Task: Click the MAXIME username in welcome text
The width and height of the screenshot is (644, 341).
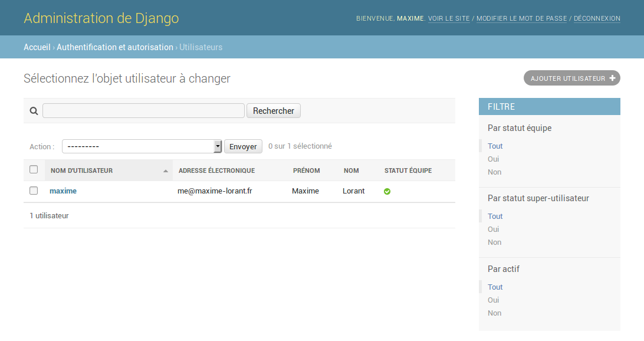Action: [x=410, y=18]
